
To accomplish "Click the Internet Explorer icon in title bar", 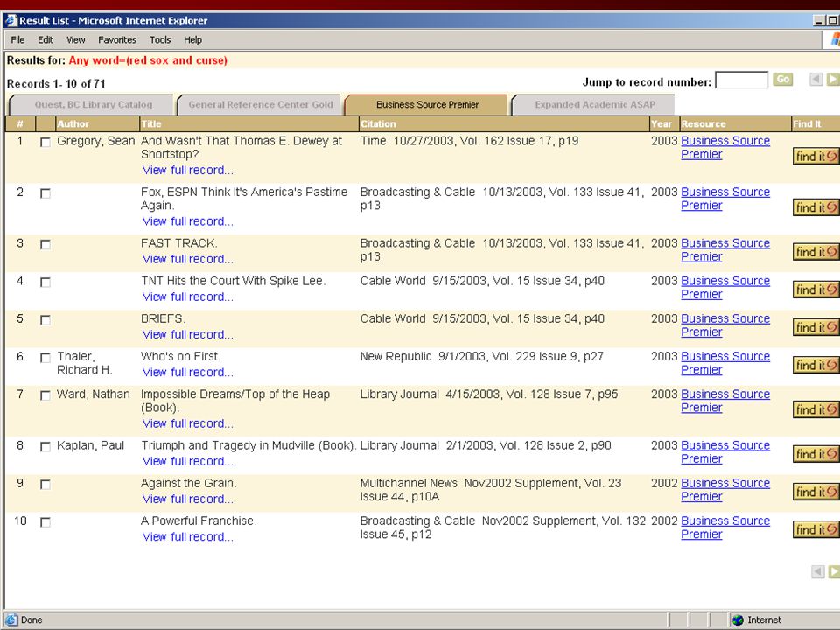I will pos(10,20).
